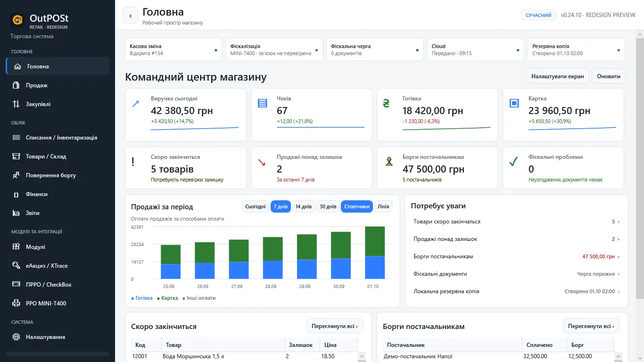This screenshot has width=644, height=362.
Task: Select the 7 днів period toggle
Action: click(281, 206)
